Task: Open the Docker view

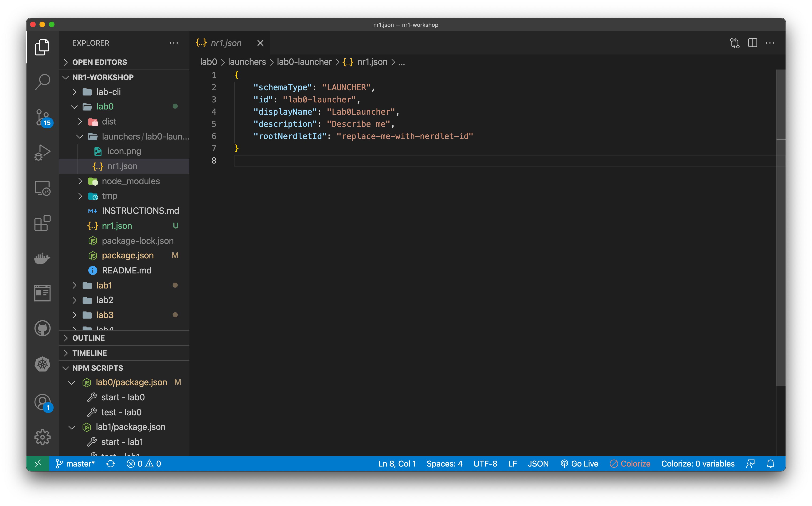Action: [x=43, y=258]
